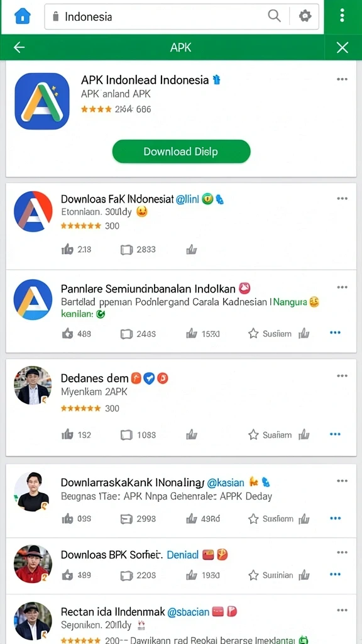The height and width of the screenshot is (644, 362).
Task: Open options for Dedanes dem post
Action: point(342,376)
